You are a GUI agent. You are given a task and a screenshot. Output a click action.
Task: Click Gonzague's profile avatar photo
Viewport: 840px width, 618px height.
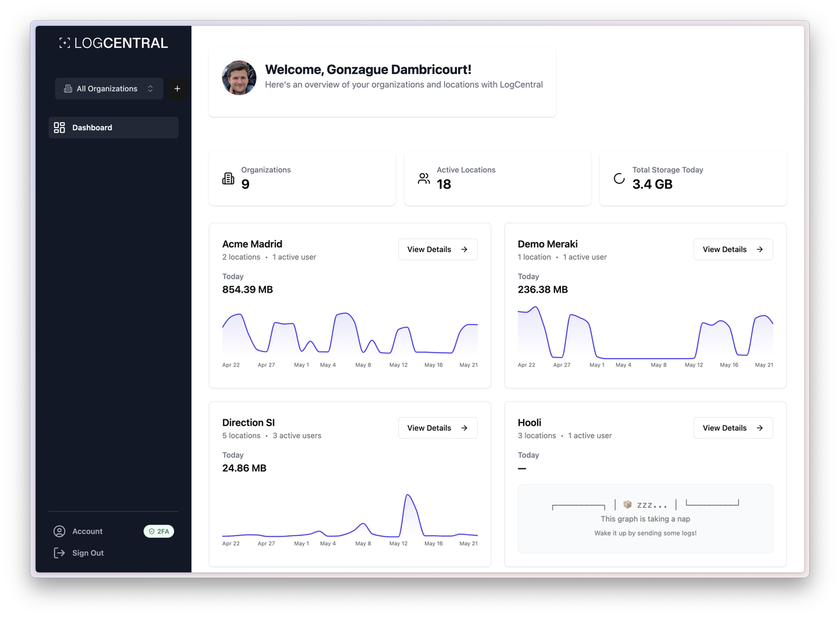pyautogui.click(x=239, y=77)
